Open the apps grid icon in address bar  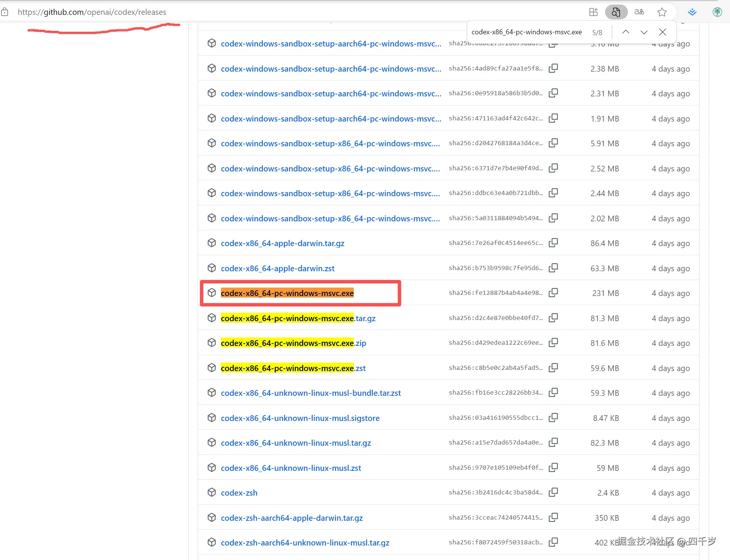point(593,12)
